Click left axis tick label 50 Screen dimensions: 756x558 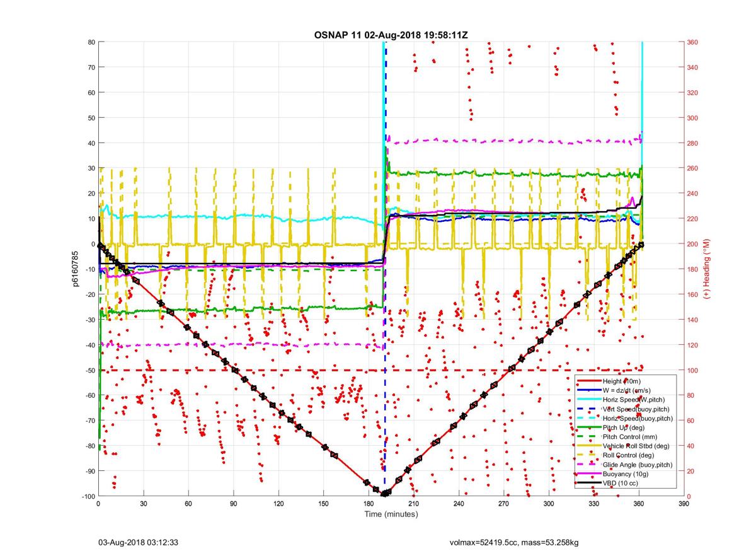pyautogui.click(x=91, y=118)
